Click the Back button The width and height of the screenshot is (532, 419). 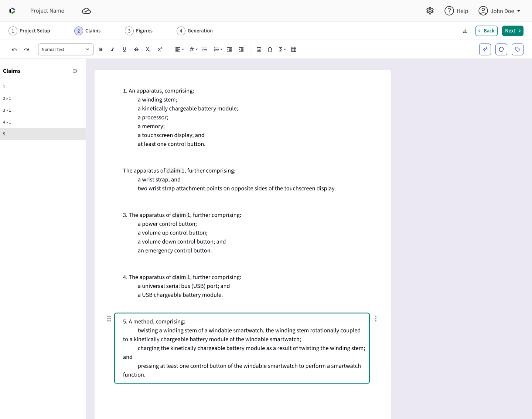(487, 31)
